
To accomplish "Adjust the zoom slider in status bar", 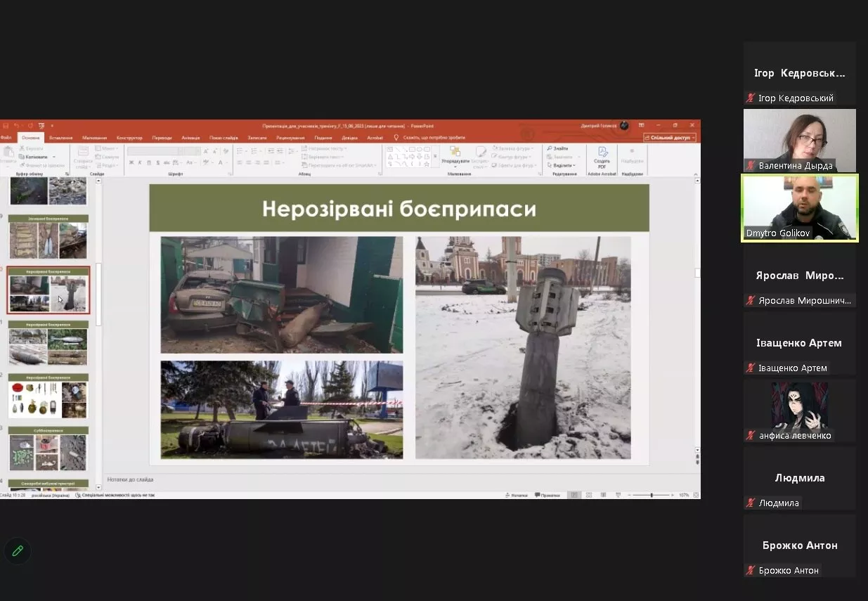I will 652,495.
